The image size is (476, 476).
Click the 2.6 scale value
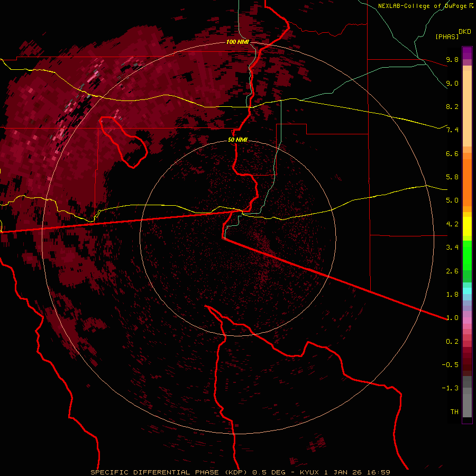click(x=452, y=271)
